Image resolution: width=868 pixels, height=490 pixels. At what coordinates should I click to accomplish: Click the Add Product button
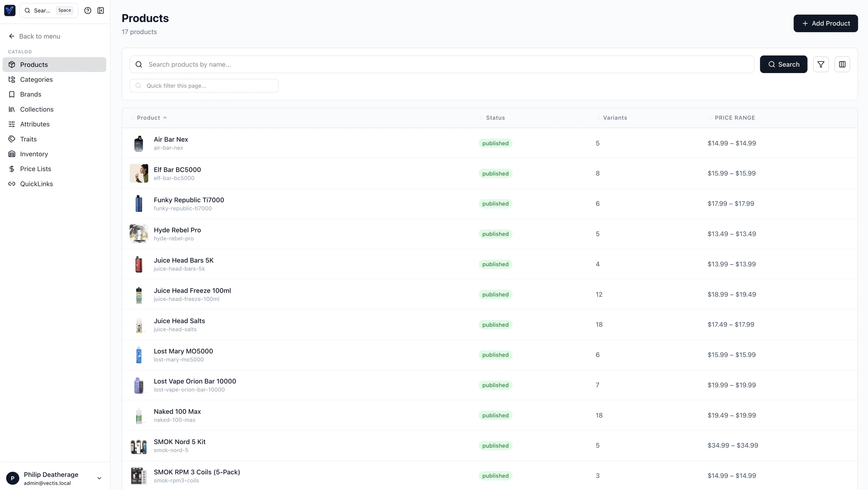[x=825, y=24]
